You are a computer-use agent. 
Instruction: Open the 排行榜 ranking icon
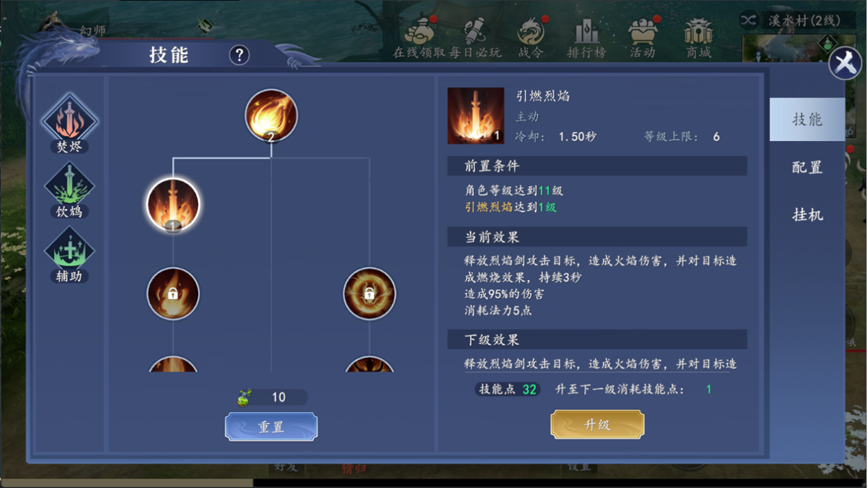point(586,38)
